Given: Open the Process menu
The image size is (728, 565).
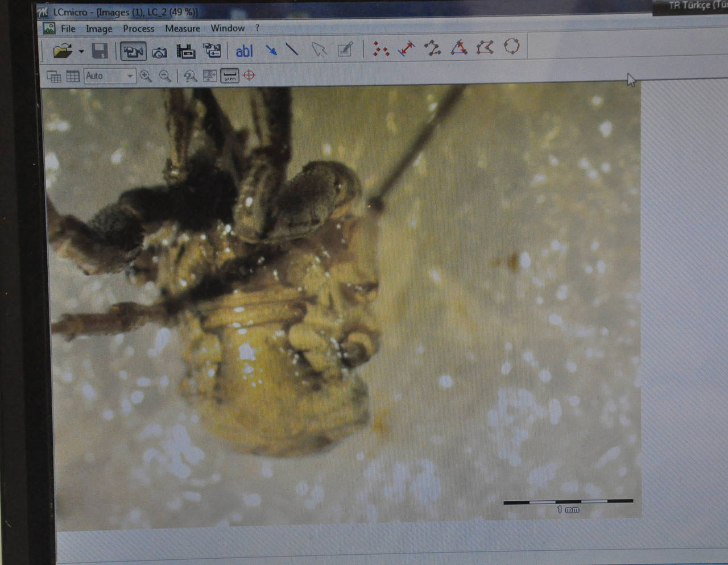Looking at the screenshot, I should click(138, 28).
